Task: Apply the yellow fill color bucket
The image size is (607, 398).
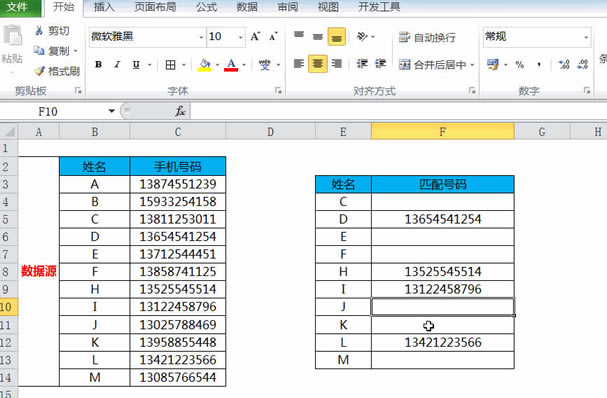Action: coord(205,65)
